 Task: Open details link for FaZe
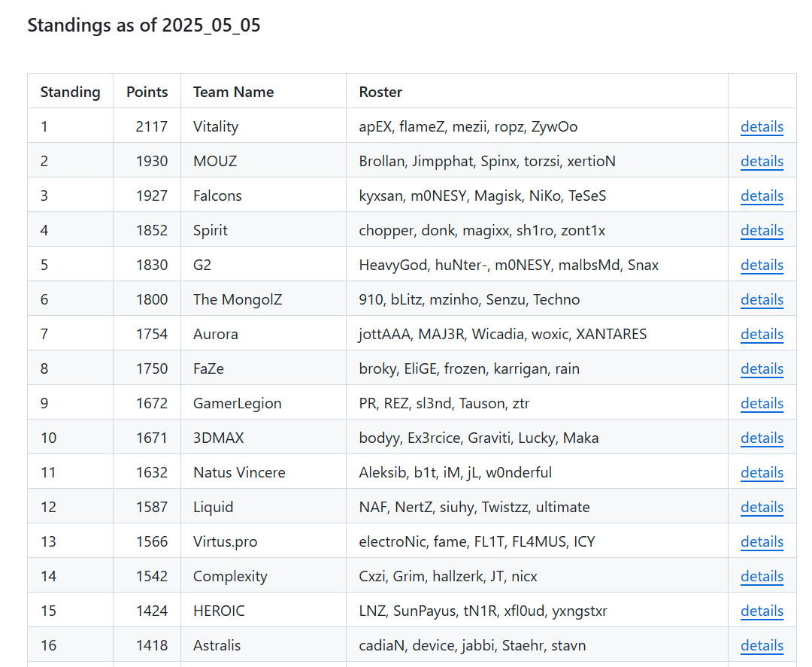coord(762,368)
